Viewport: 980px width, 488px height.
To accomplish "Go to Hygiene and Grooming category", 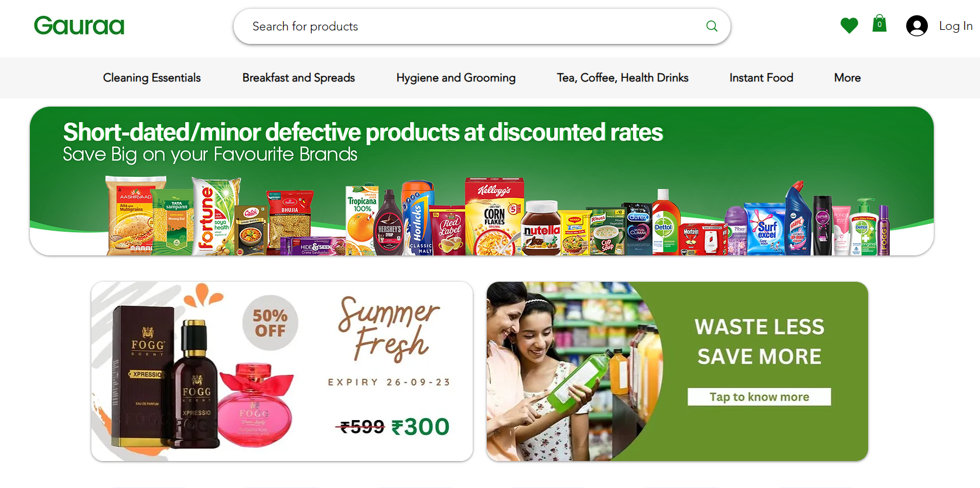I will click(456, 78).
